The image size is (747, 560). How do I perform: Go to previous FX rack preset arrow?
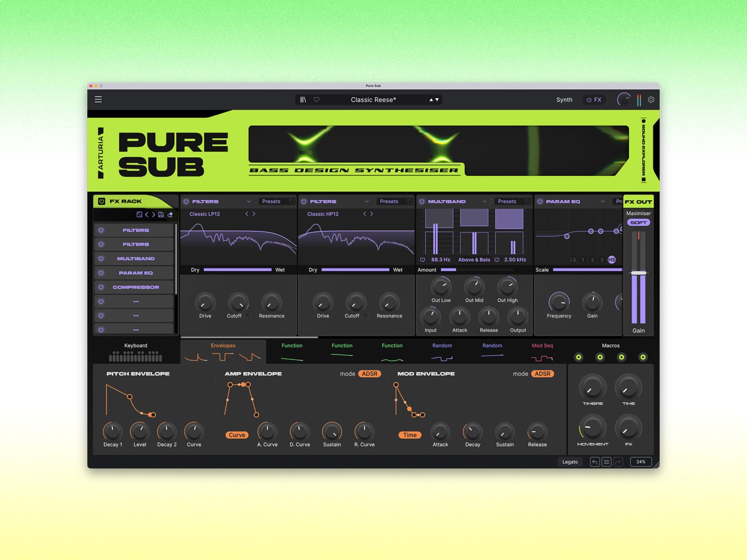[147, 215]
